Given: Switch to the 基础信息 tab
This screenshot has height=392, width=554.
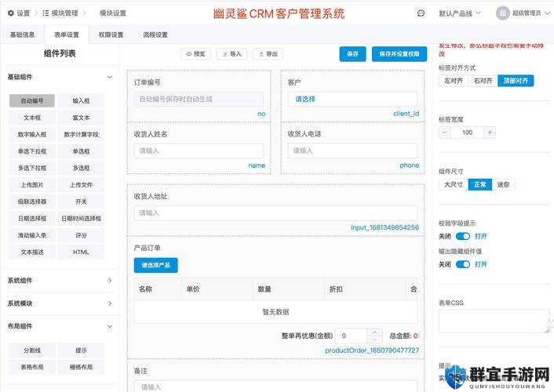Looking at the screenshot, I should click(22, 34).
